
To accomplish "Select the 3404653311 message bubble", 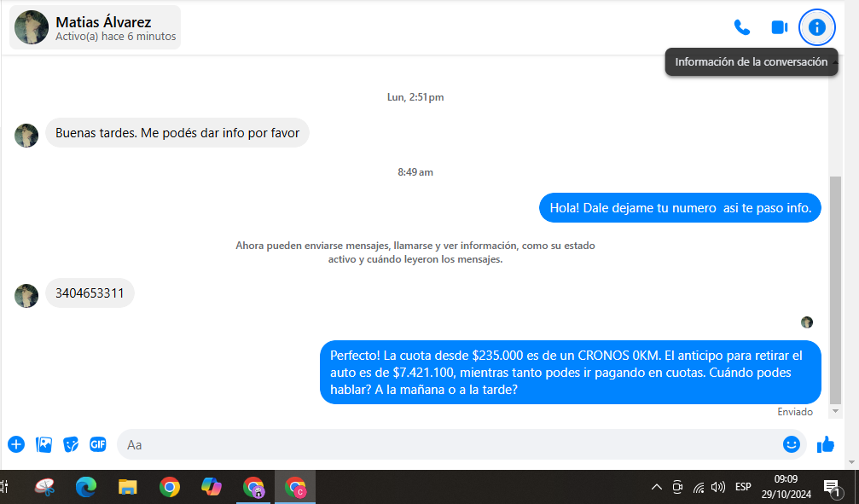I will coord(90,293).
